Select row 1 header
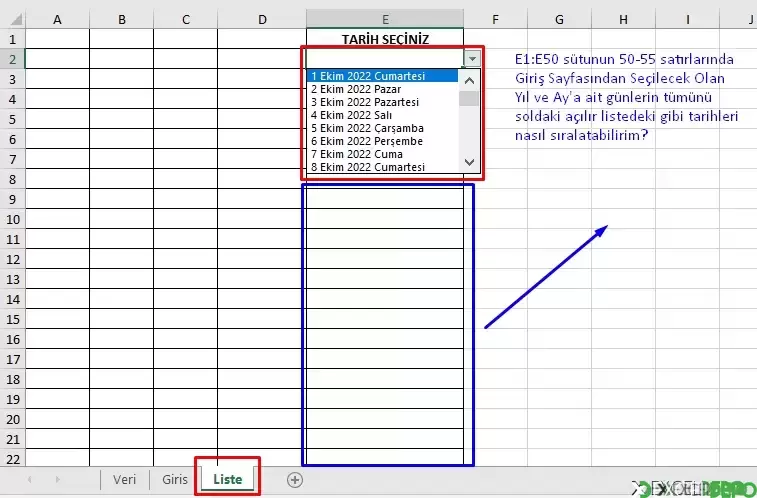 [13, 39]
